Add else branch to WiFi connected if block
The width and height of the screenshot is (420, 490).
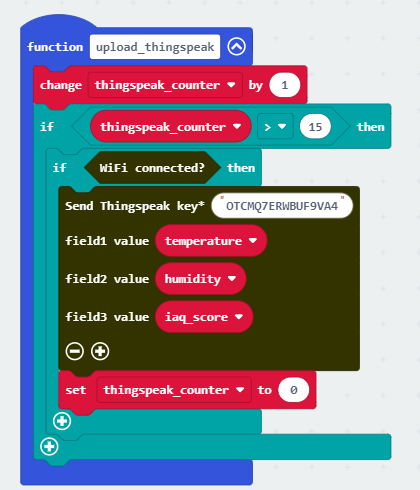(x=62, y=421)
